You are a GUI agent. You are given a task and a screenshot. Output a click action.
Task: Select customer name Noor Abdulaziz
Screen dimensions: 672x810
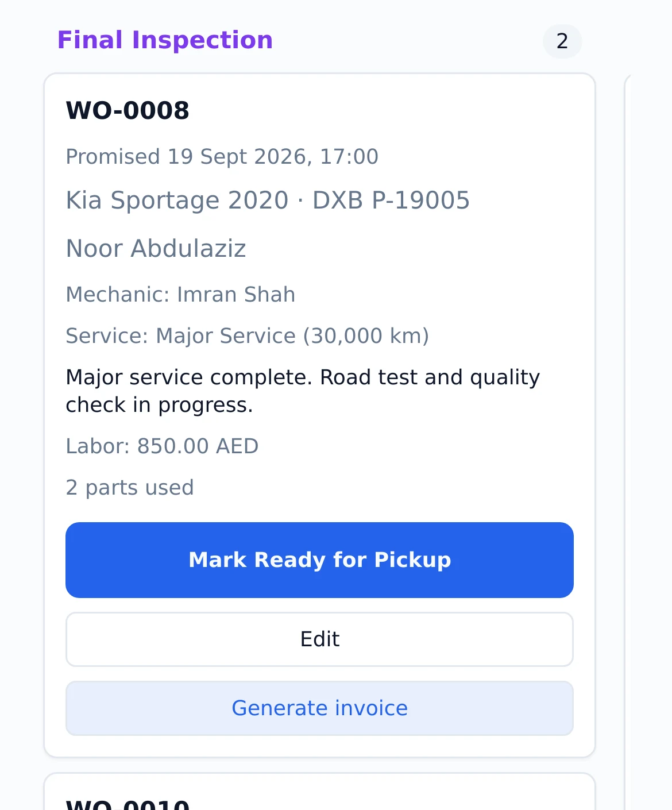(156, 249)
